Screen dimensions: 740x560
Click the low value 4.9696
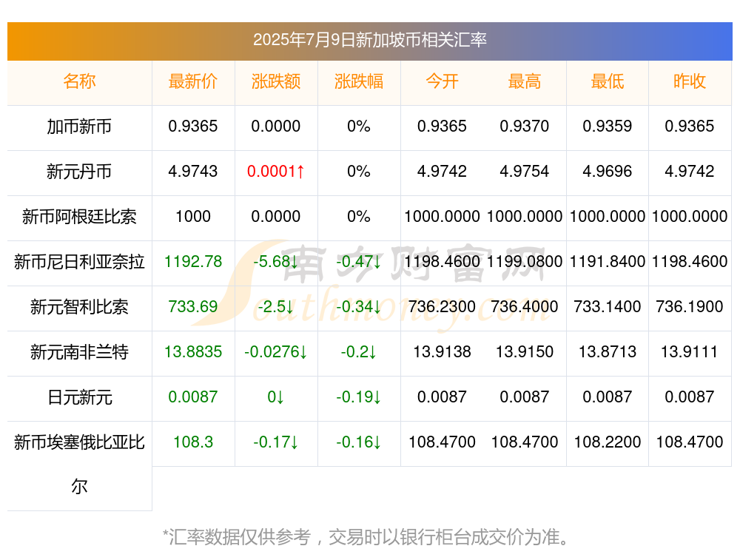[608, 172]
